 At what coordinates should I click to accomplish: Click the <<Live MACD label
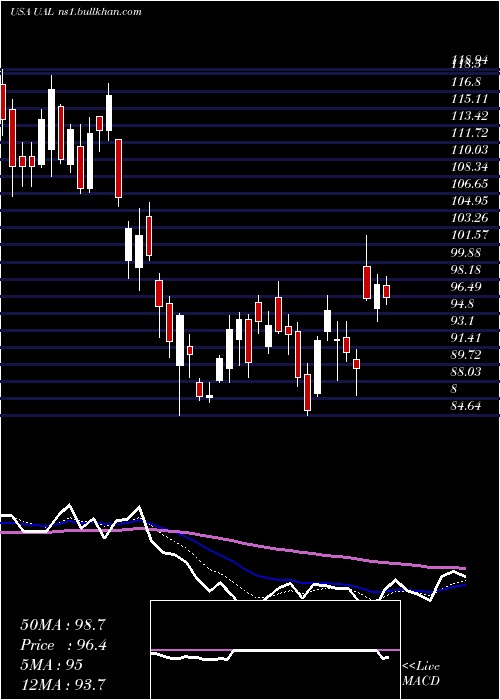(421, 674)
